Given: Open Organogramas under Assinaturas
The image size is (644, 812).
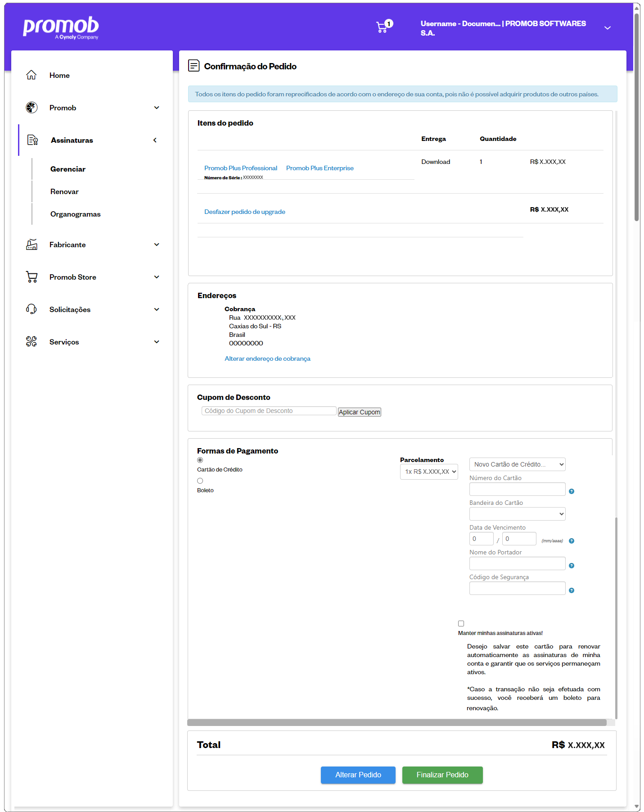Looking at the screenshot, I should (76, 214).
